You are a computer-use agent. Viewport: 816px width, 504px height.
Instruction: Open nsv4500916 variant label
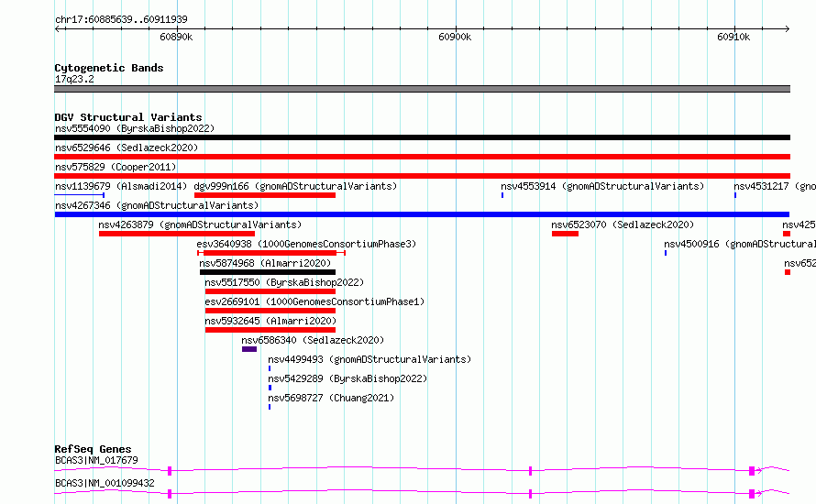click(x=740, y=244)
